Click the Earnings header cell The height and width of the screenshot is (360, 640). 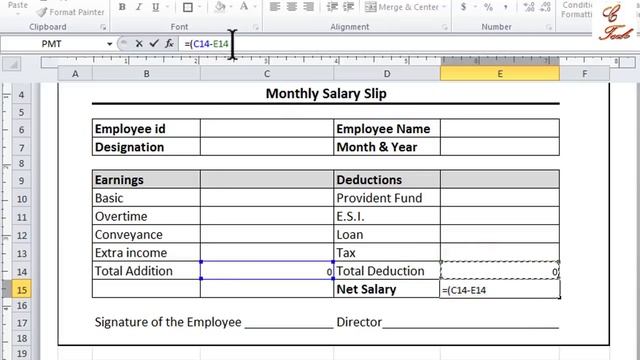pyautogui.click(x=146, y=180)
